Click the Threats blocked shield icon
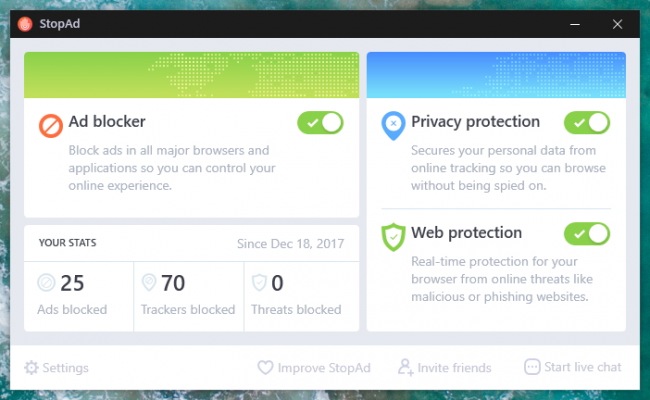Viewport: 650px width, 400px height. coord(259,283)
